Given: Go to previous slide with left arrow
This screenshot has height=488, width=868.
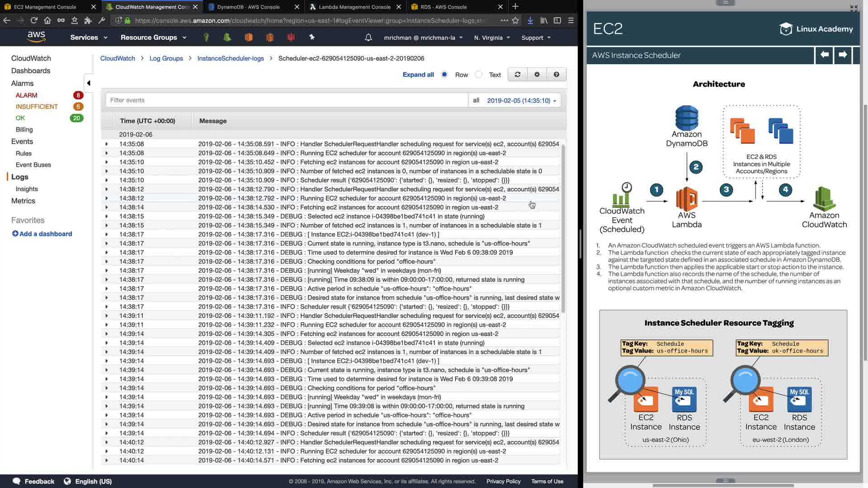Looking at the screenshot, I should [x=824, y=55].
